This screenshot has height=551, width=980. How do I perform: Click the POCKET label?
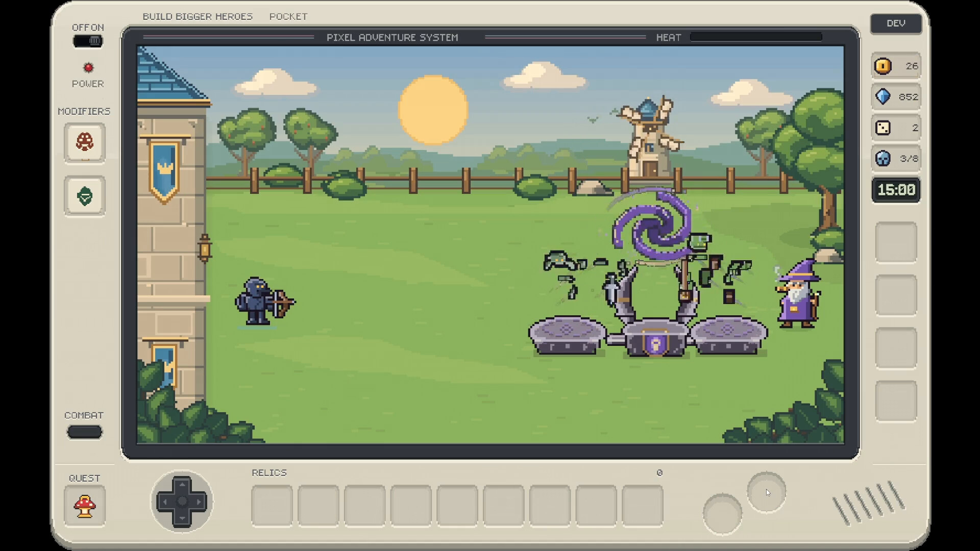[x=288, y=16]
